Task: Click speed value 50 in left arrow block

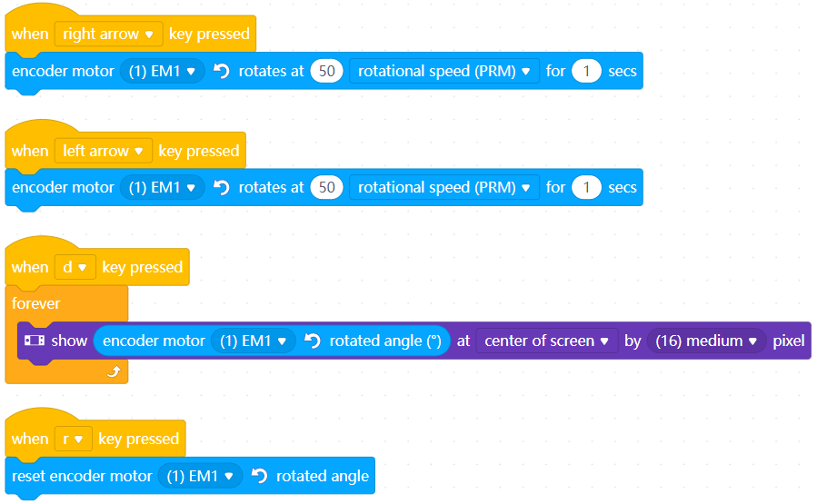Action: pyautogui.click(x=326, y=187)
